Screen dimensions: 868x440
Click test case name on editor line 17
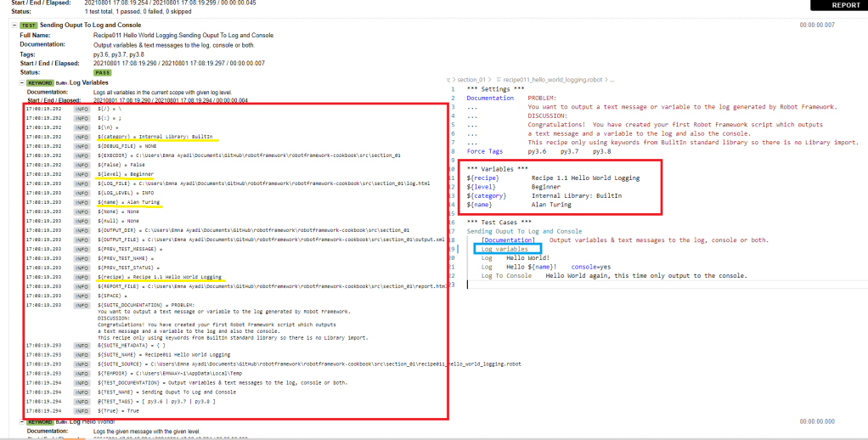tap(524, 231)
